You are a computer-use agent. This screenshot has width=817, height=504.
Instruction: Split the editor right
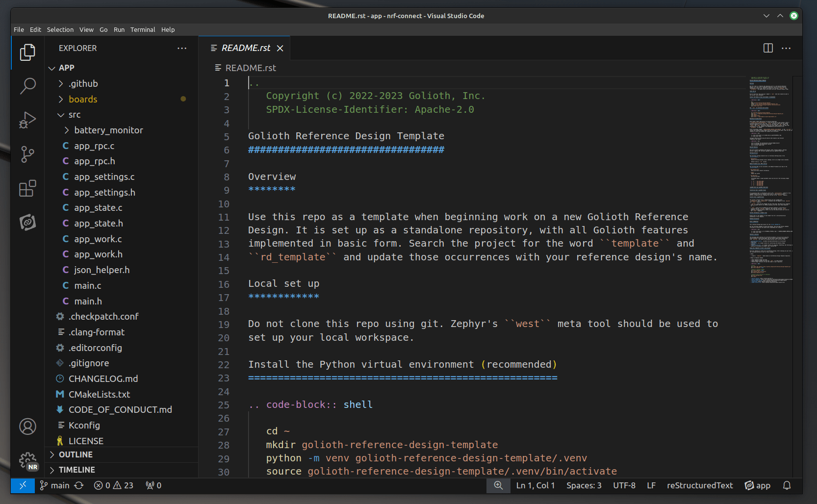click(x=768, y=48)
